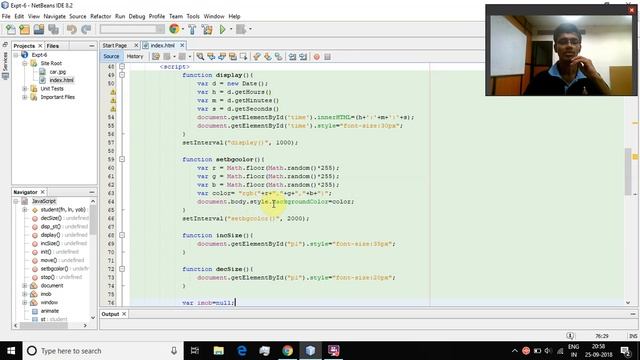The width and height of the screenshot is (640, 360).
Task: Click the Find Selection magnifier icon
Action: (x=200, y=57)
